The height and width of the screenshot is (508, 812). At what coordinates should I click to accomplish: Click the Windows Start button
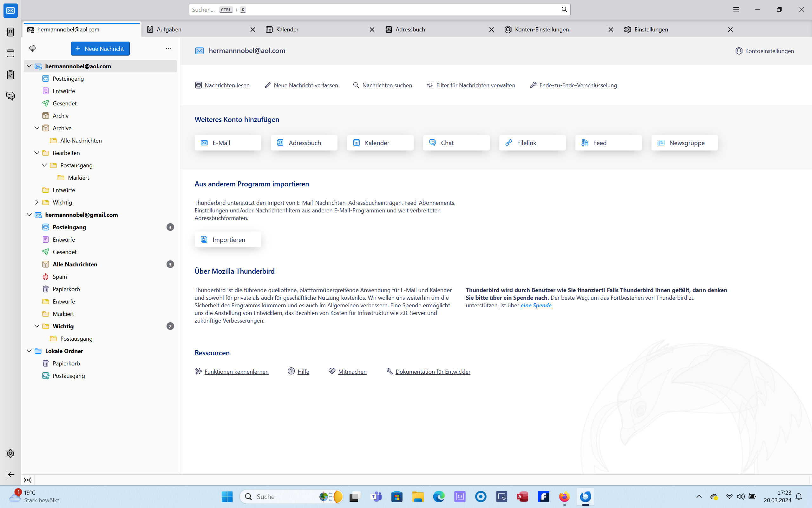click(227, 497)
